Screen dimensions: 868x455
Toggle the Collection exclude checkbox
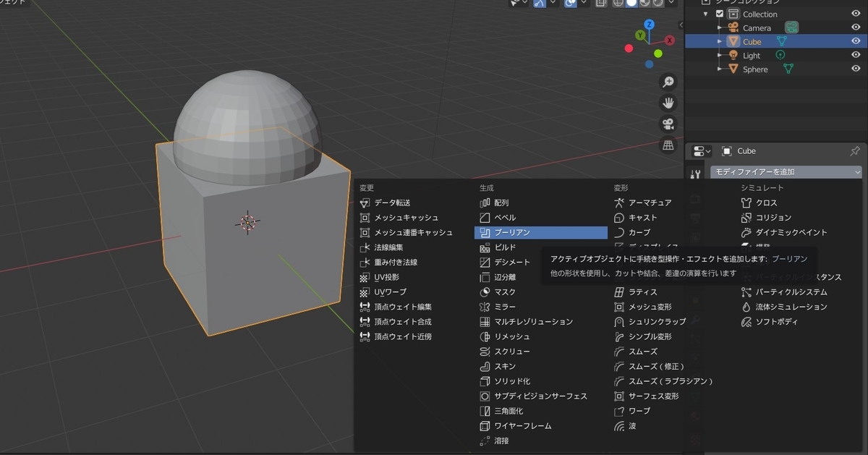click(719, 14)
